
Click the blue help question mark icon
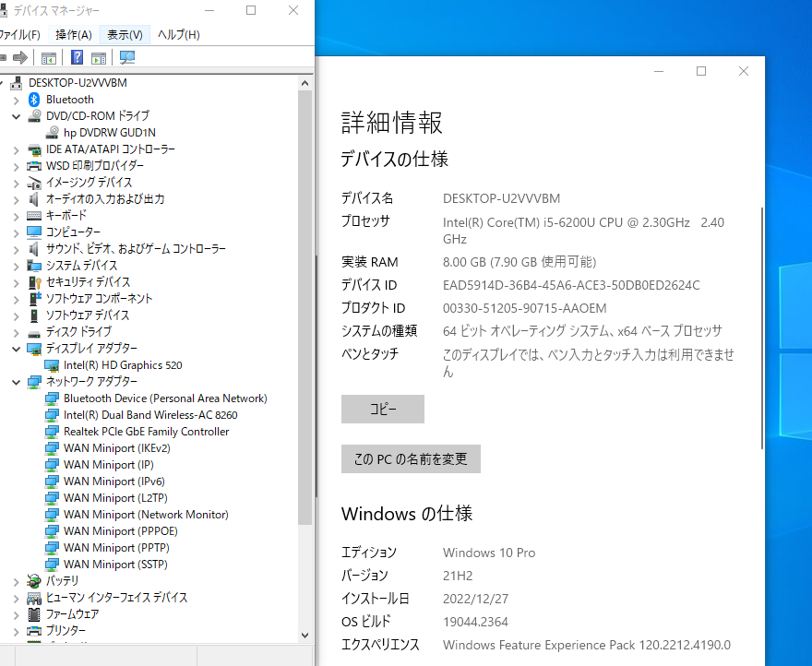click(x=77, y=57)
